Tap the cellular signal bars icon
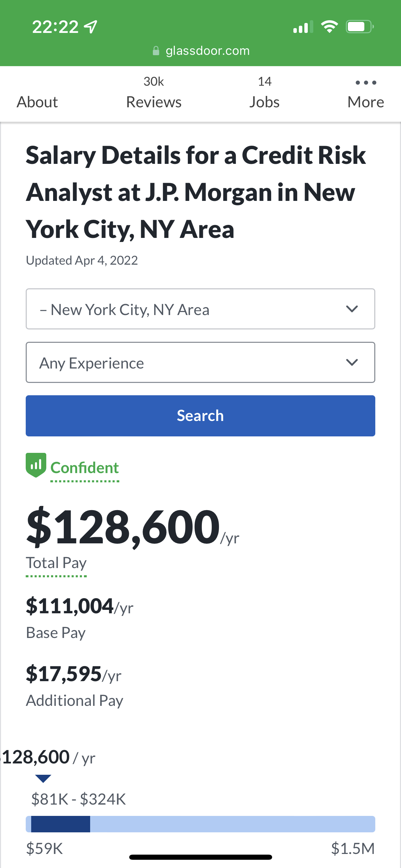 tap(303, 27)
